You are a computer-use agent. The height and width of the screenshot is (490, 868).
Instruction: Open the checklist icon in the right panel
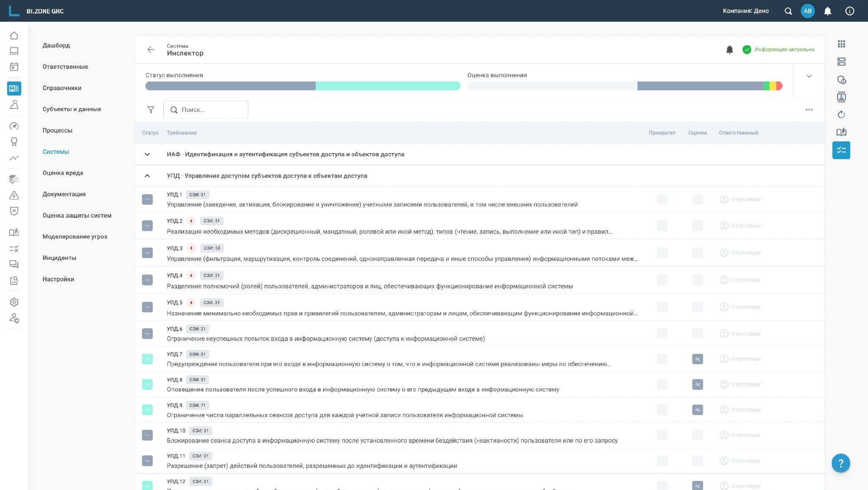[841, 150]
